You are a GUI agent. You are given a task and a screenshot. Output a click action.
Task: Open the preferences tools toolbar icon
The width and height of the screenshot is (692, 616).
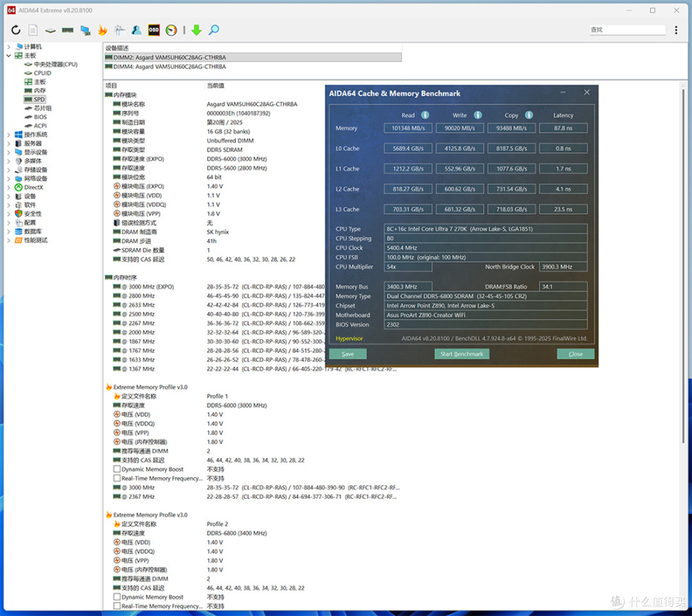click(x=120, y=30)
